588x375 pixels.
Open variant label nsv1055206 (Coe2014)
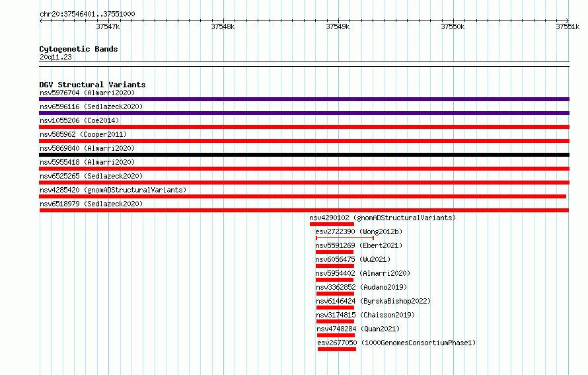[79, 120]
